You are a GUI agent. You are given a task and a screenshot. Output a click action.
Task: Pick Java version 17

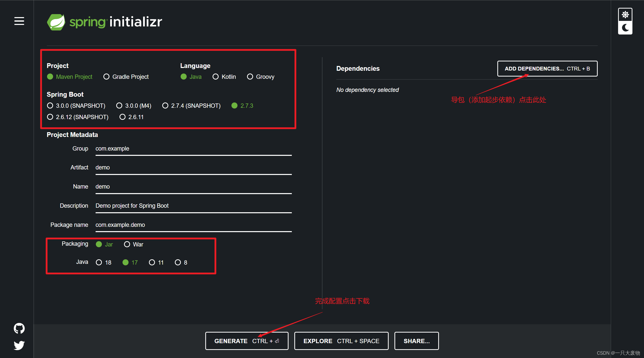tap(130, 263)
